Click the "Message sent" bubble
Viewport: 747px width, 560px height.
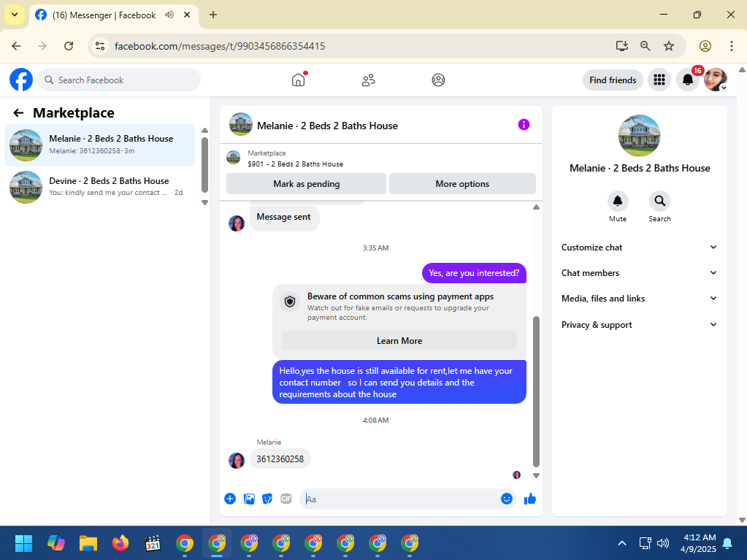coord(284,217)
